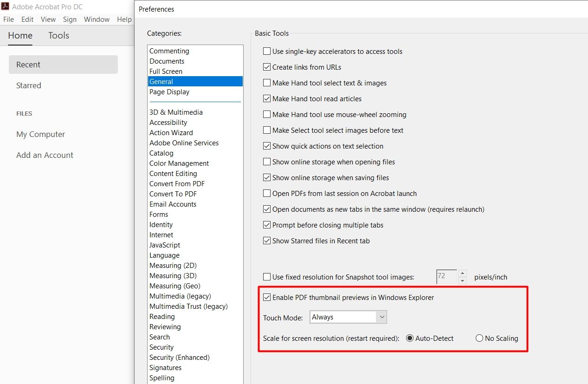Select Identity category
This screenshot has height=384, width=588.
coord(195,225)
